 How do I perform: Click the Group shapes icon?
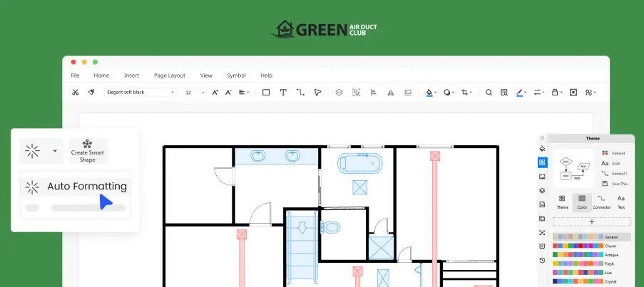pos(356,93)
